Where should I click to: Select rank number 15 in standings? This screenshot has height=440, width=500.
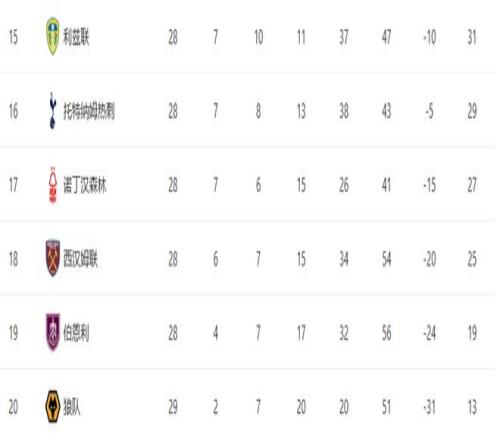13,37
